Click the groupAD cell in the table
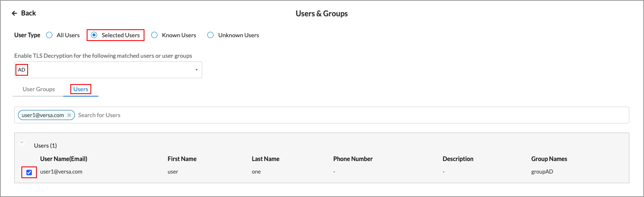Image resolution: width=644 pixels, height=197 pixels. pyautogui.click(x=542, y=171)
